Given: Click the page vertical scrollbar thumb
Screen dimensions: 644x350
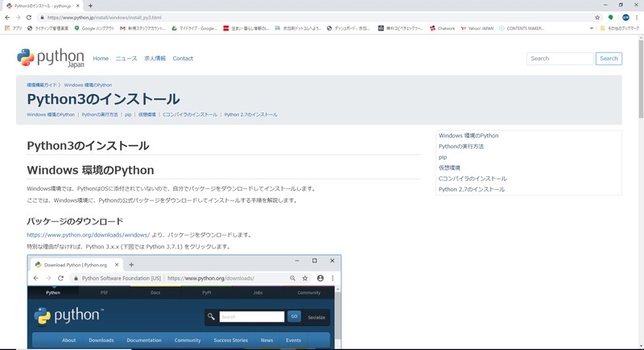Looking at the screenshot, I should (x=641, y=77).
